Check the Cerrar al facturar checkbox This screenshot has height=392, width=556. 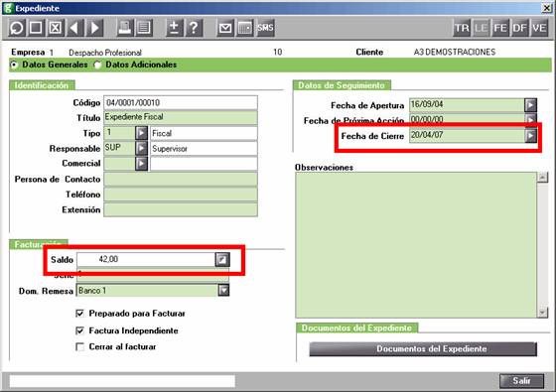(x=80, y=346)
